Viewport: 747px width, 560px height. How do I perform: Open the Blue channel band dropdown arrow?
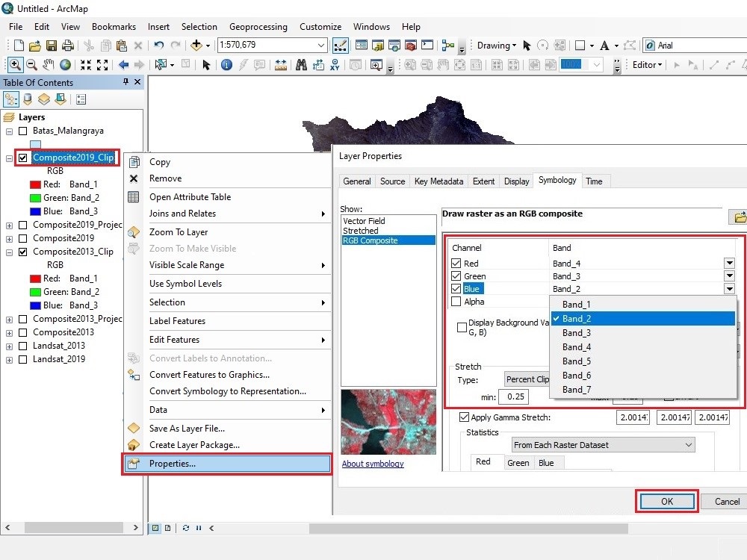click(729, 288)
